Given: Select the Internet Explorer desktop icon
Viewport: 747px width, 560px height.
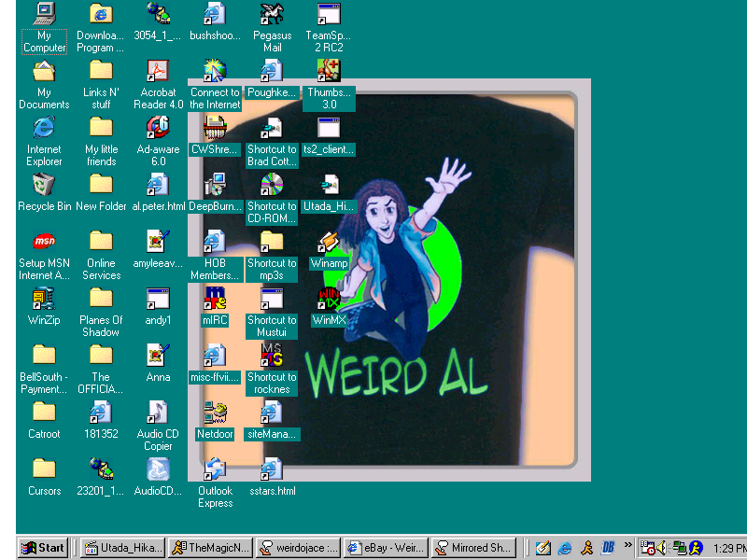Looking at the screenshot, I should [44, 128].
